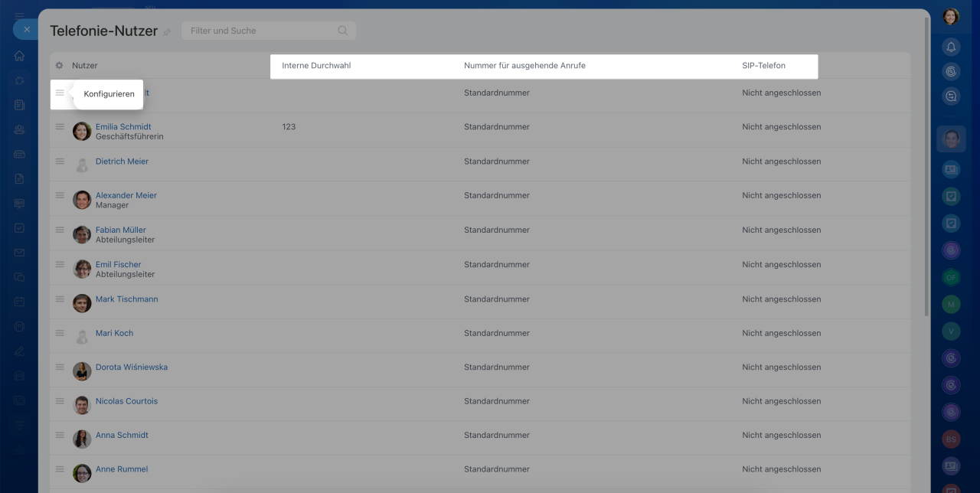Click Standardnummer in Dietrich Meier's row
Screen dimensions: 980x493
(497, 162)
